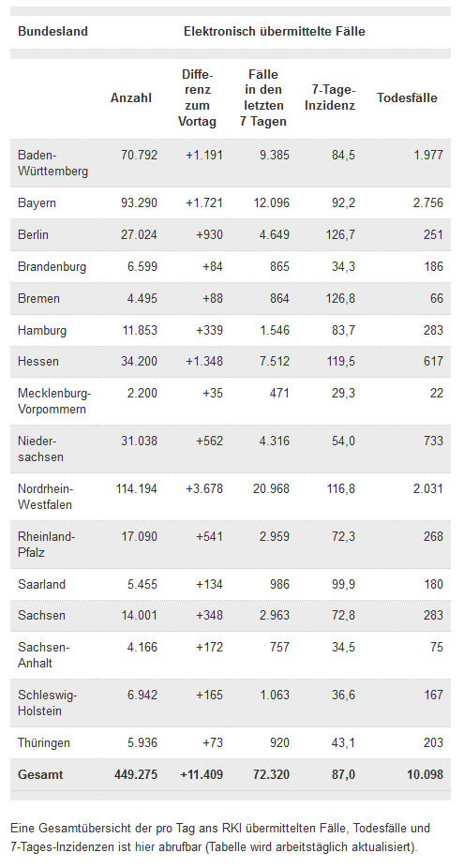Screen dimensions: 464x868
Task: Select Bremen's seven-day cases 864
Action: click(x=279, y=298)
